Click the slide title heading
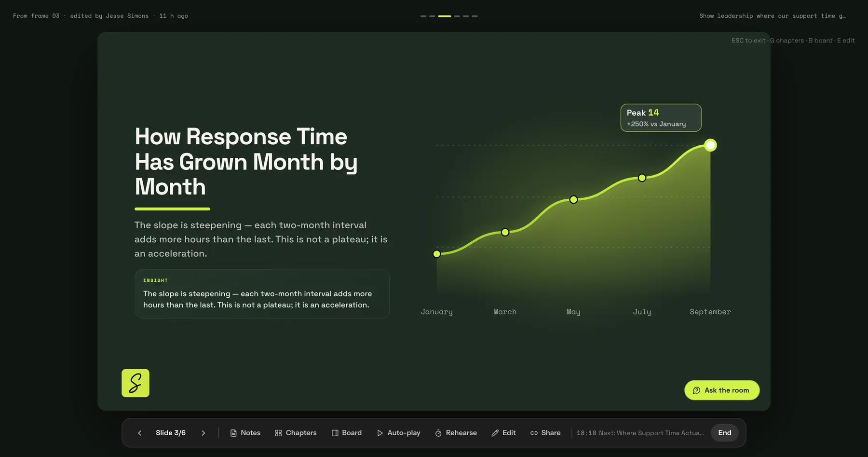 pos(246,162)
